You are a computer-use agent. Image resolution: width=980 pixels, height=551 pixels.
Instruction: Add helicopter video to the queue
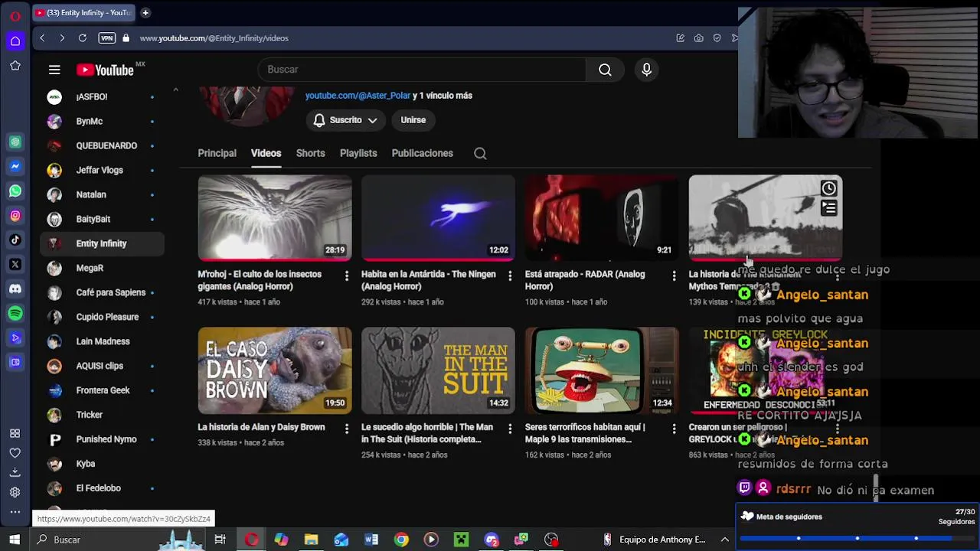click(x=829, y=208)
